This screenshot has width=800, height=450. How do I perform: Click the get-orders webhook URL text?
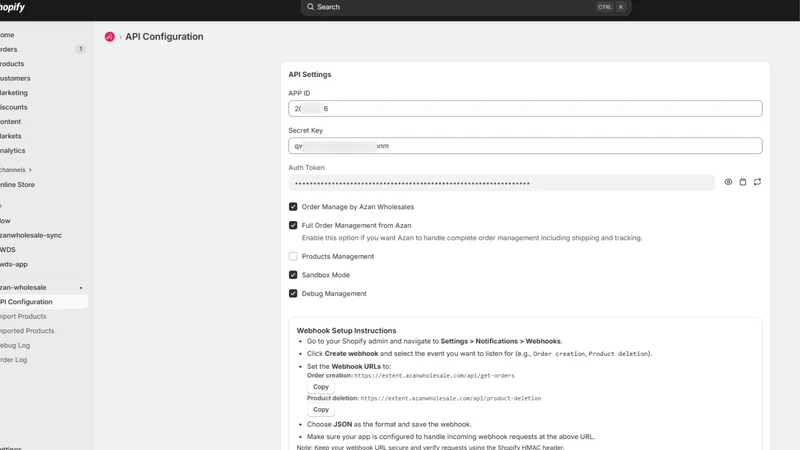[x=434, y=376]
